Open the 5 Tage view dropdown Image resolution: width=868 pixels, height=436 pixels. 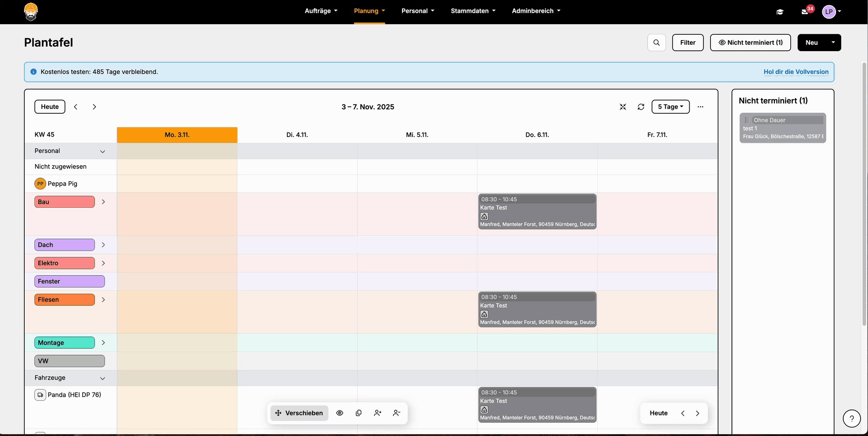670,107
